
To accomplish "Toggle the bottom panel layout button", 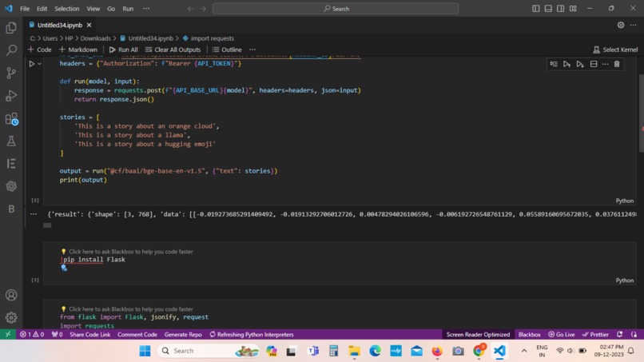I will (x=548, y=9).
